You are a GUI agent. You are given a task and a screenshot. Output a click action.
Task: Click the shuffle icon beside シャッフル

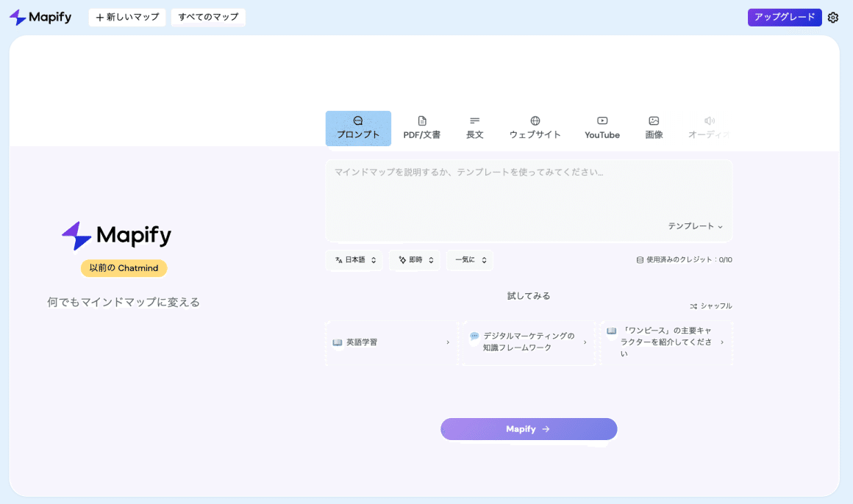[693, 306]
